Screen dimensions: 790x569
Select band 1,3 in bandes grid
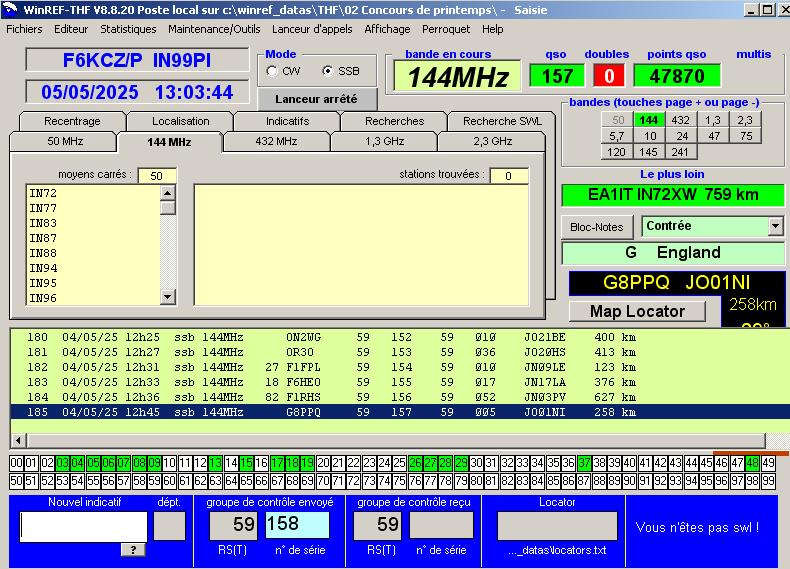tap(712, 120)
